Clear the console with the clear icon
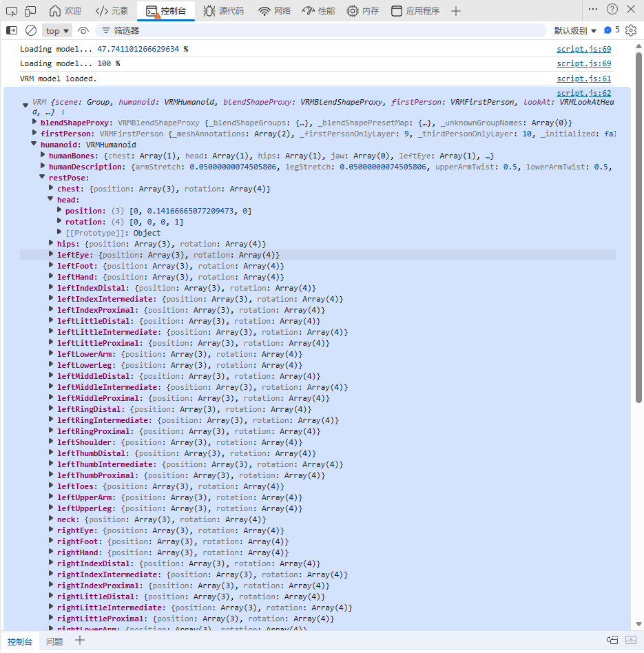Viewport: 644px width, 653px height. click(x=31, y=30)
